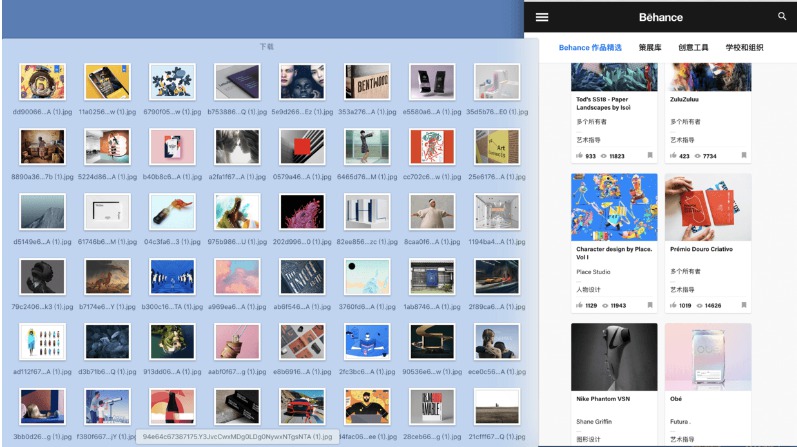
Task: Bookmark the Prémio Douro Criativo project
Action: pyautogui.click(x=744, y=305)
